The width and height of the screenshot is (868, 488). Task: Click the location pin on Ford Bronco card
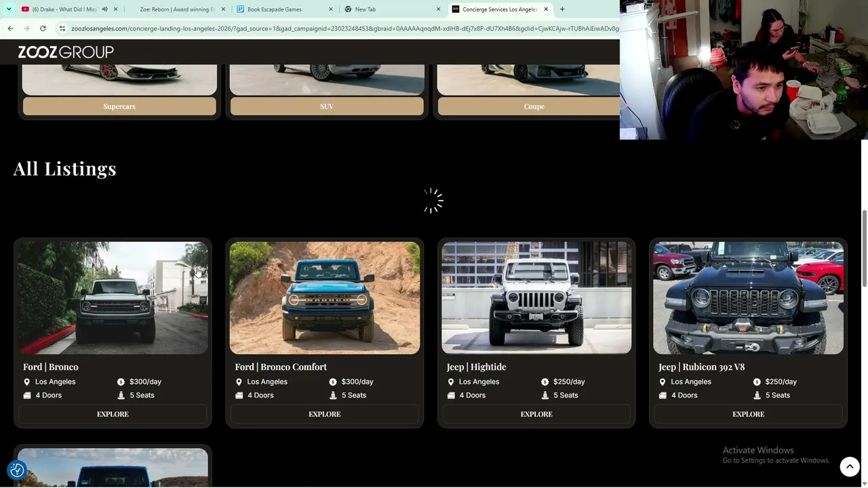(x=27, y=382)
